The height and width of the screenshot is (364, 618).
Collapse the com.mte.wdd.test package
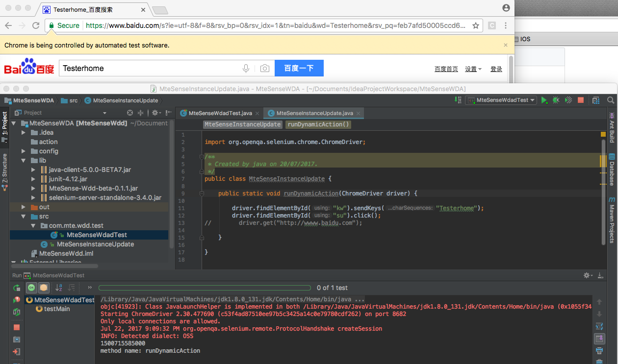[x=33, y=226]
